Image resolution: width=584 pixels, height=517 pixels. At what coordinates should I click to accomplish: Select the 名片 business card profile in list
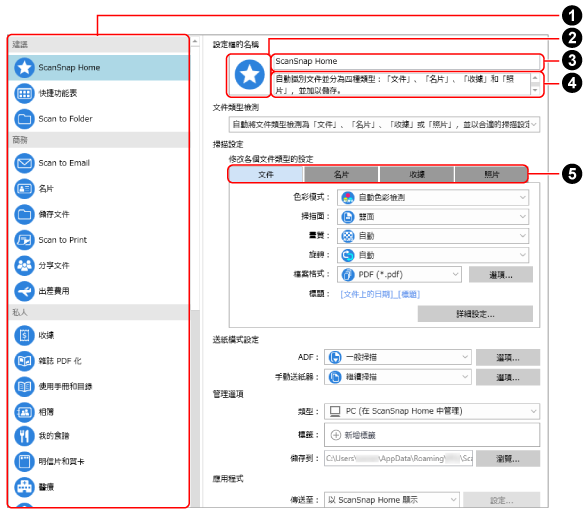pyautogui.click(x=98, y=189)
